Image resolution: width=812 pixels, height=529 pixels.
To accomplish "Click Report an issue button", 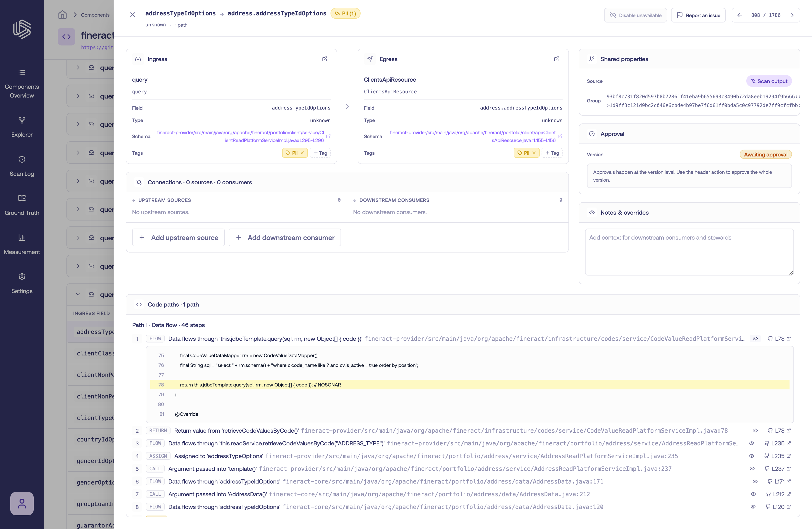I will (698, 15).
